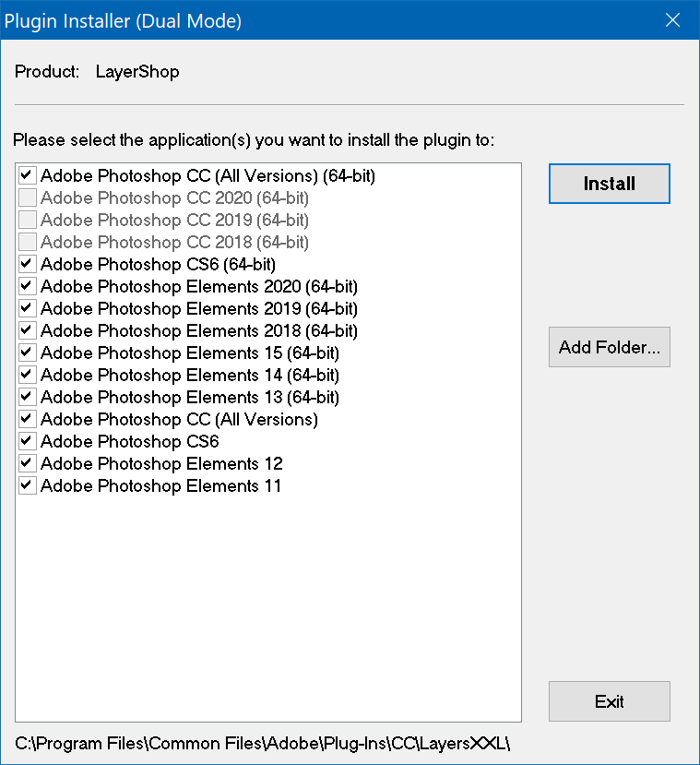This screenshot has width=700, height=765.
Task: Click empty area of the application list
Action: coord(267,609)
